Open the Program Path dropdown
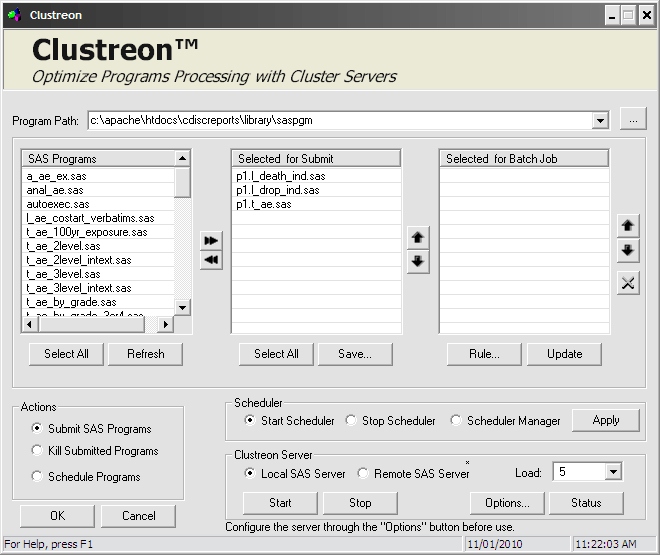This screenshot has width=660, height=555. point(600,121)
